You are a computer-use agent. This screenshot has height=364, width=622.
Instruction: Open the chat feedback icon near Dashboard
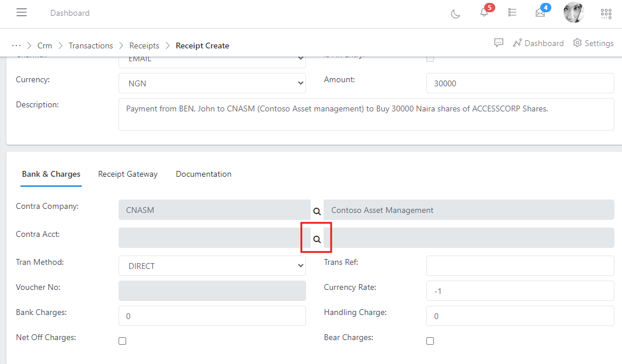pyautogui.click(x=499, y=43)
